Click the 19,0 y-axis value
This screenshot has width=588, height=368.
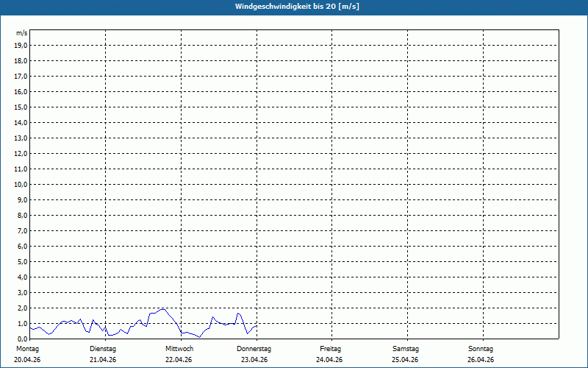pos(22,46)
